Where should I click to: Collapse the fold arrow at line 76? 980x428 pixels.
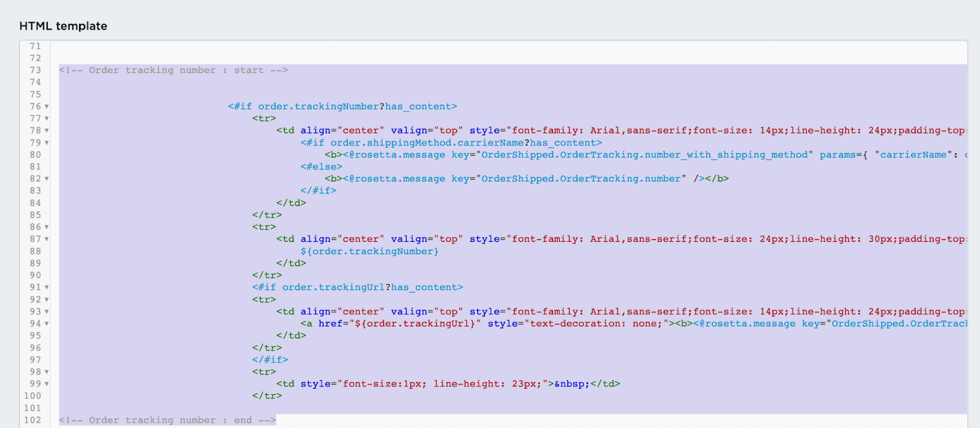tap(47, 107)
